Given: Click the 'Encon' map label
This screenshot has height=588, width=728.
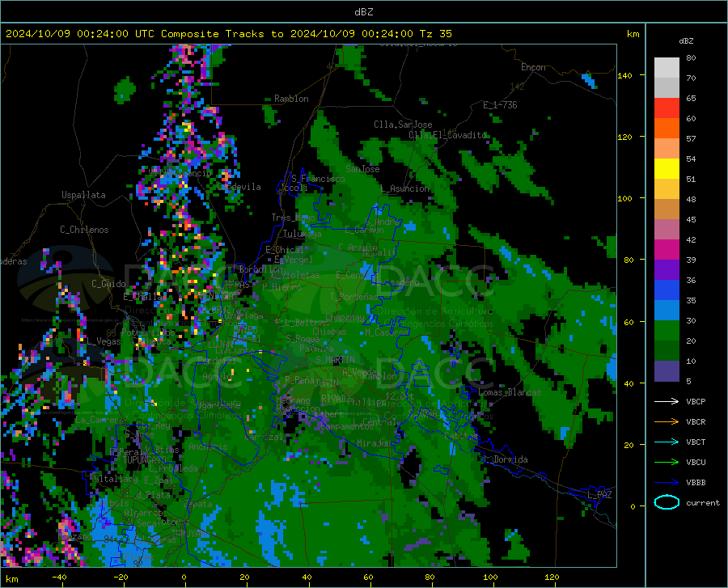Looking at the screenshot, I should coord(533,67).
